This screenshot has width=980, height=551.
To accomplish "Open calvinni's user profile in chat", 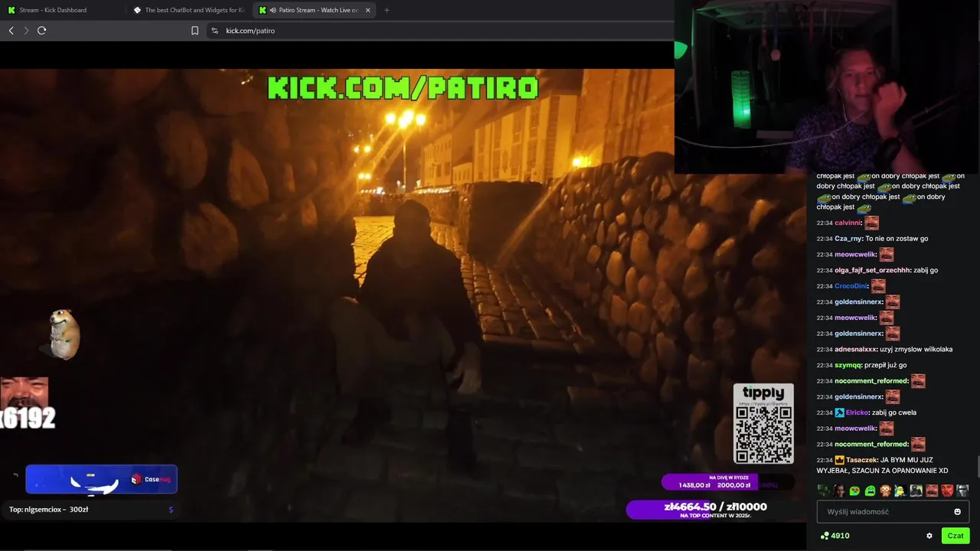I will [x=848, y=223].
